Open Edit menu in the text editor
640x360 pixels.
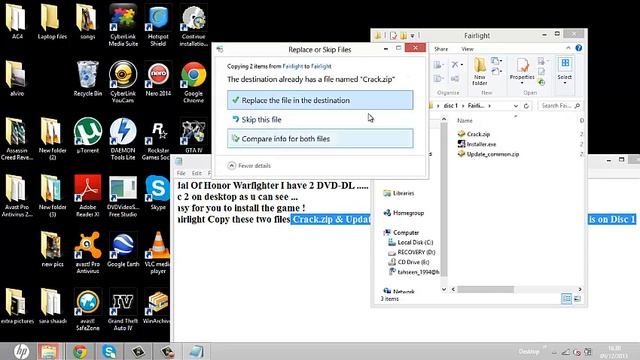197,173
